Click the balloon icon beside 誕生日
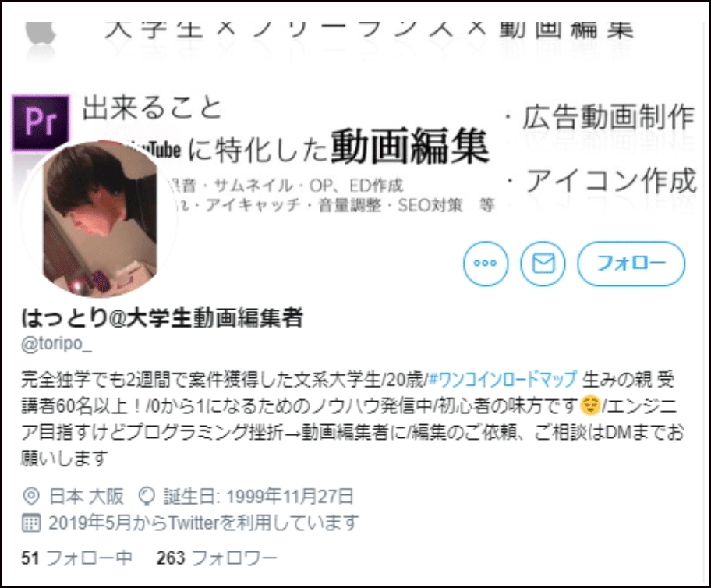This screenshot has width=711, height=588. [147, 496]
